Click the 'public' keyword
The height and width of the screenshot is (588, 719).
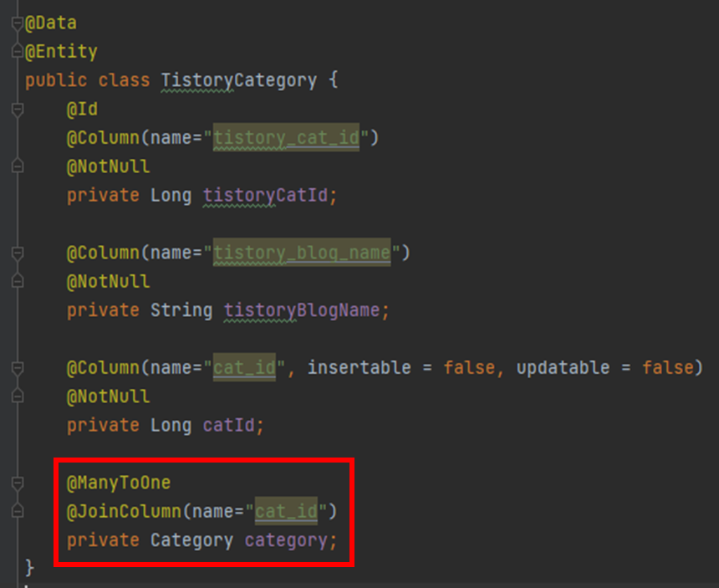[56, 81]
